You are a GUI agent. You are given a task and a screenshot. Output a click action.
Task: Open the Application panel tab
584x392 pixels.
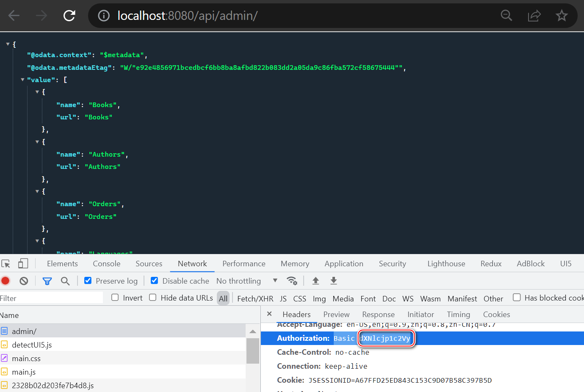point(344,264)
